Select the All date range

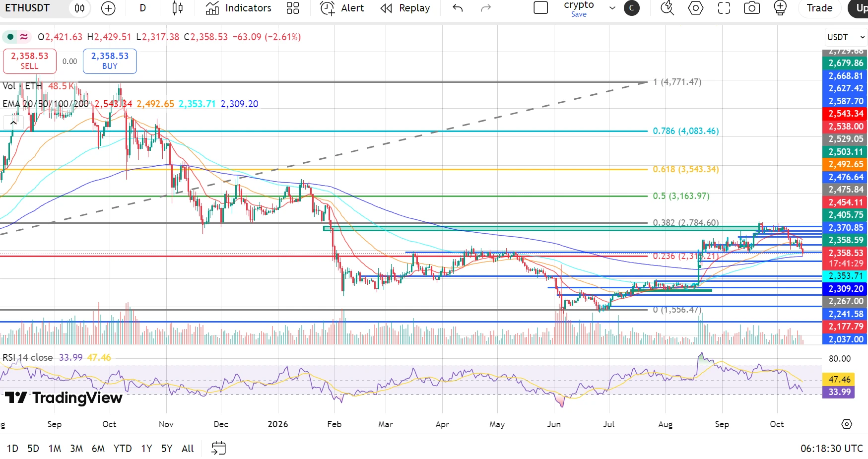pos(188,449)
